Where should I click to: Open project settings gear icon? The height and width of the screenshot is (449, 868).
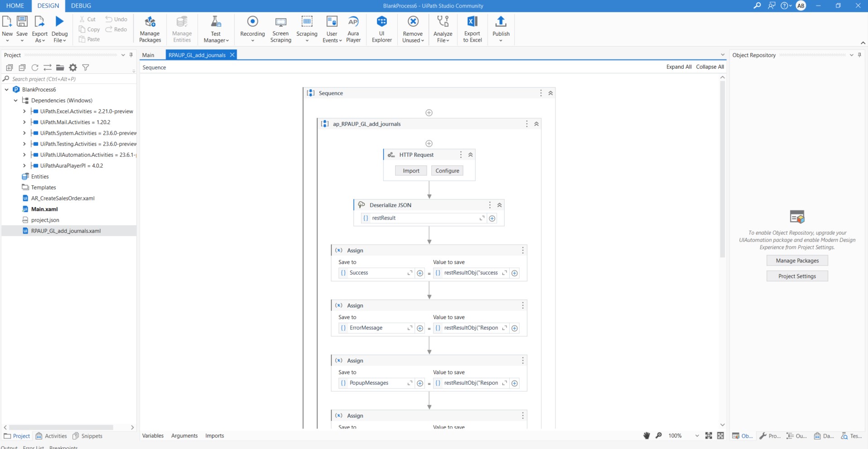pos(73,68)
